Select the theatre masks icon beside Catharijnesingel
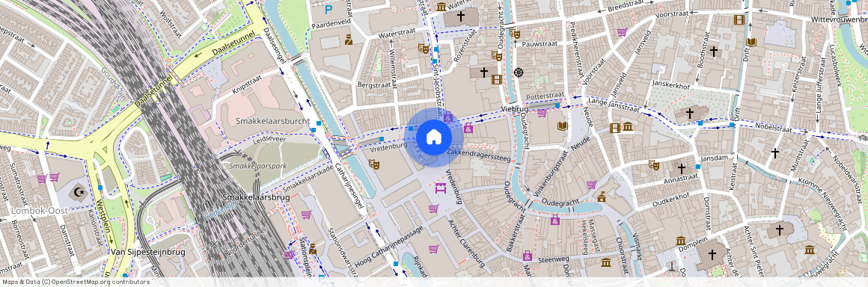The height and width of the screenshot is (287, 868). (x=373, y=164)
